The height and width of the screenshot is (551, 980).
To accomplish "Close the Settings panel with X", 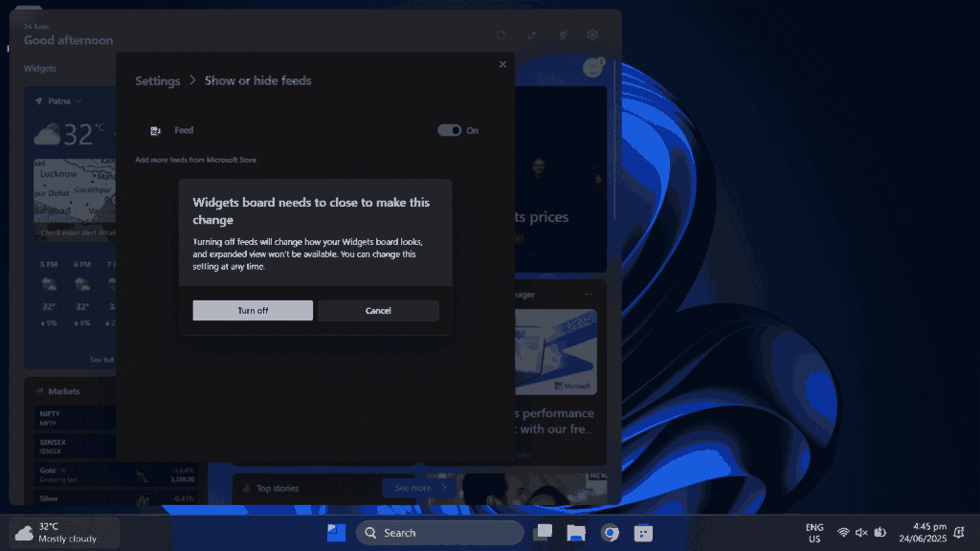I will click(502, 64).
